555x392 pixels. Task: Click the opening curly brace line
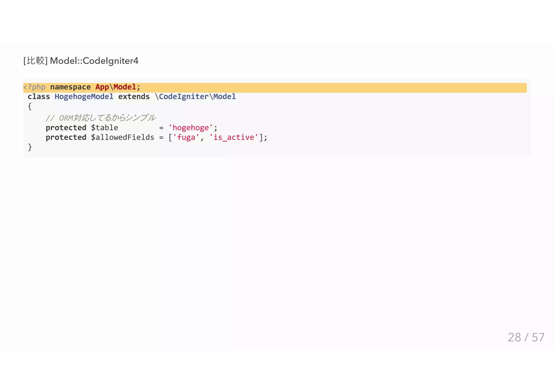pos(30,106)
